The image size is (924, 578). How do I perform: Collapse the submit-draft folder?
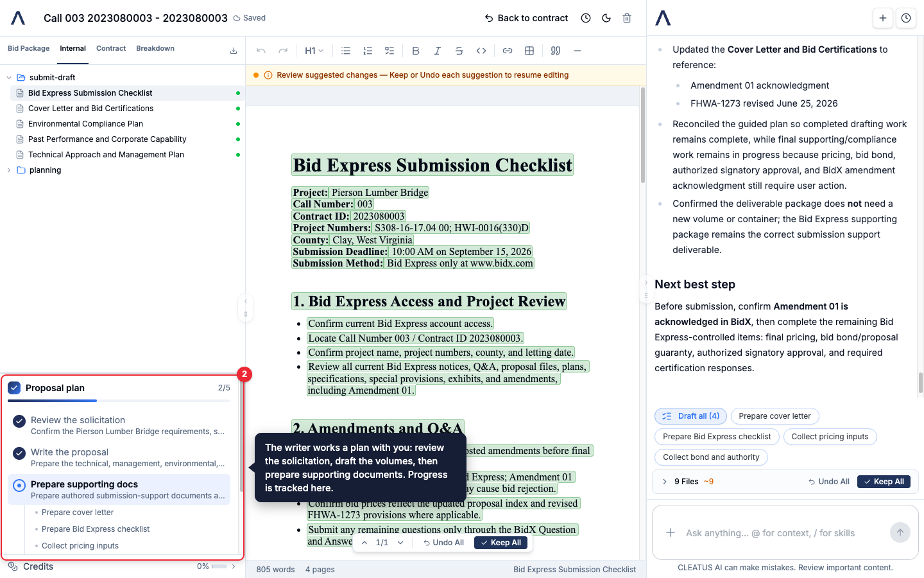click(9, 78)
